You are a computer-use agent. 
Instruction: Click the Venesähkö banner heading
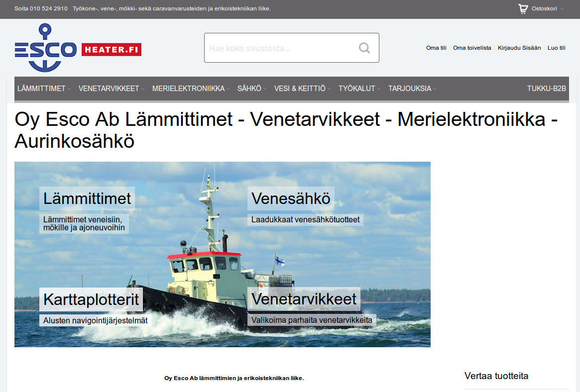pos(291,198)
